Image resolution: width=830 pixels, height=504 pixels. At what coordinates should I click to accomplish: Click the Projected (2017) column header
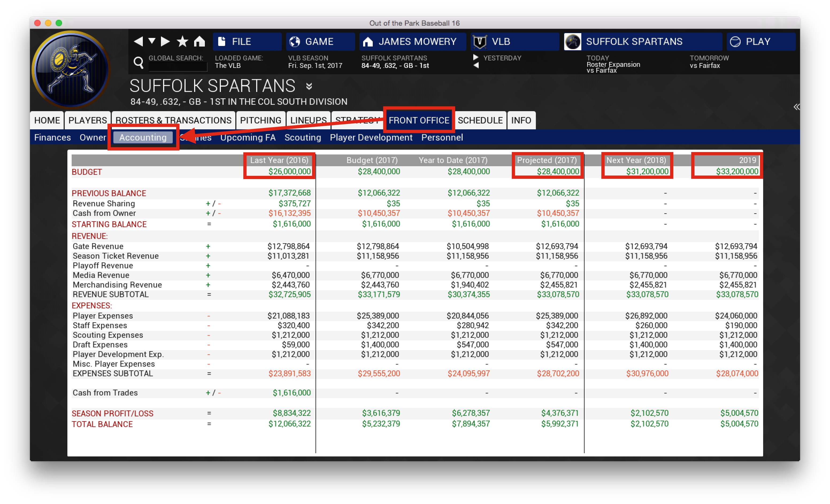pyautogui.click(x=547, y=160)
